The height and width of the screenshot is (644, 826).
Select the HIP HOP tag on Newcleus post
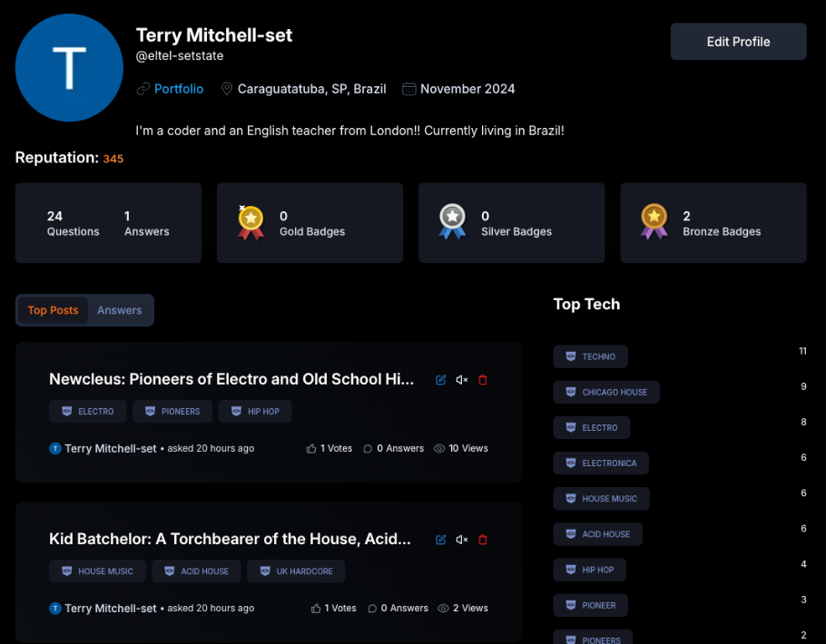tap(255, 411)
